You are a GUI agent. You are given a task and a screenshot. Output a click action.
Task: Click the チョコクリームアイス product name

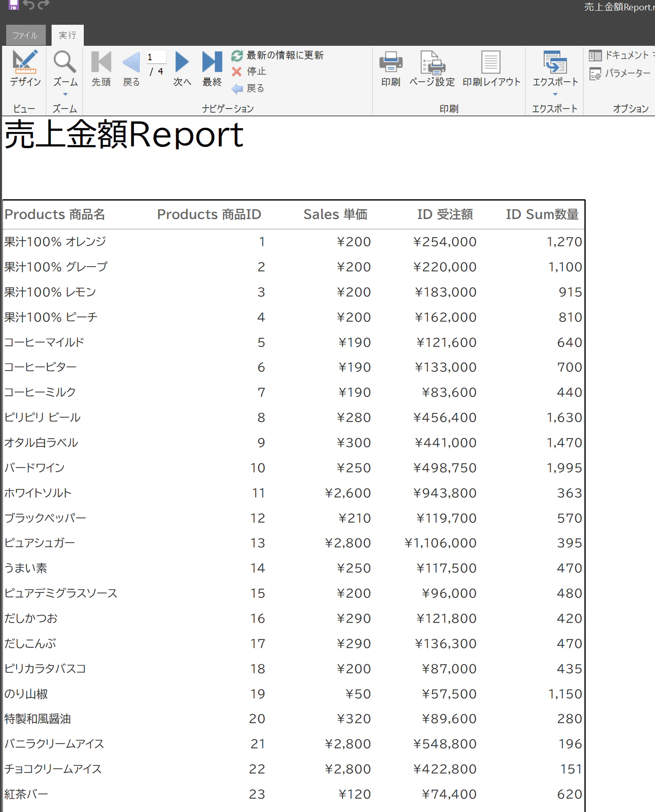coord(53,769)
